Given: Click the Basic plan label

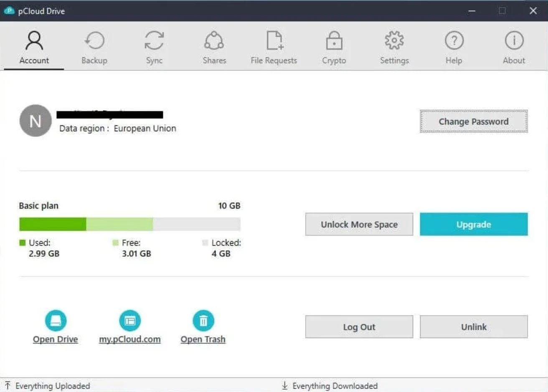Looking at the screenshot, I should click(38, 206).
